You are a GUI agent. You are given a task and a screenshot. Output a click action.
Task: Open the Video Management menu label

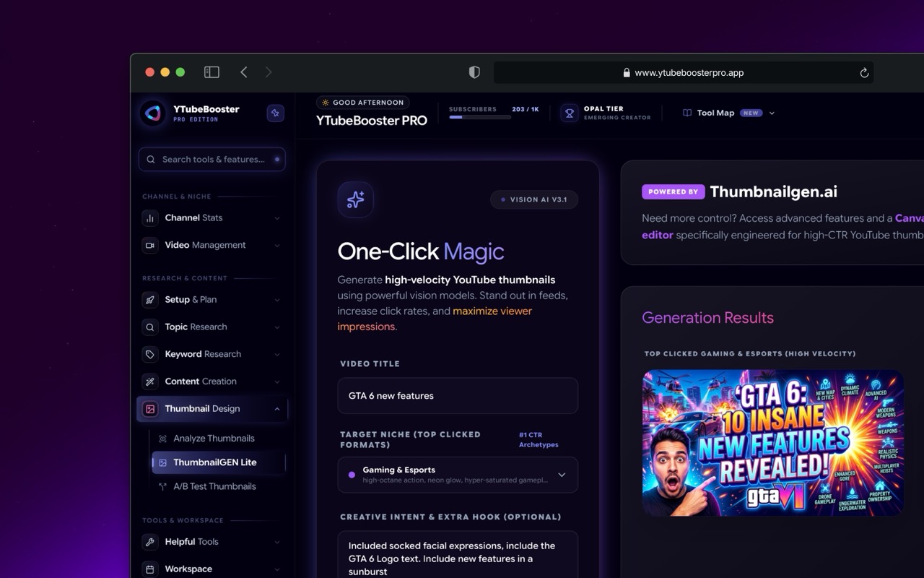point(205,246)
